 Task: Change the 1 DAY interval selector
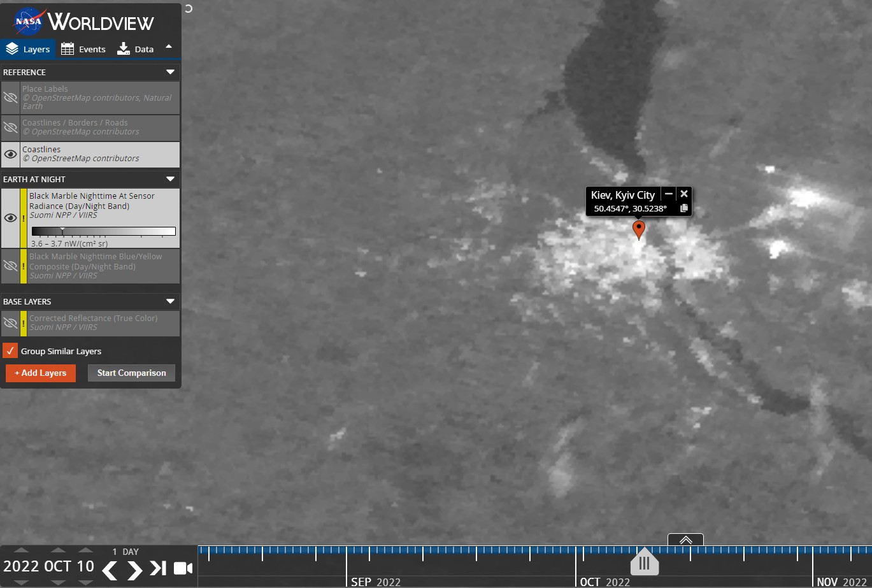tap(125, 552)
